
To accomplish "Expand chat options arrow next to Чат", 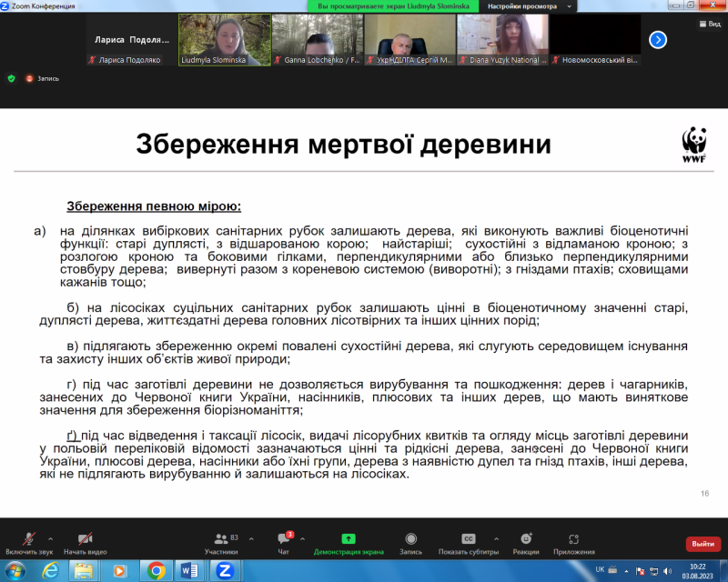I will pyautogui.click(x=302, y=537).
